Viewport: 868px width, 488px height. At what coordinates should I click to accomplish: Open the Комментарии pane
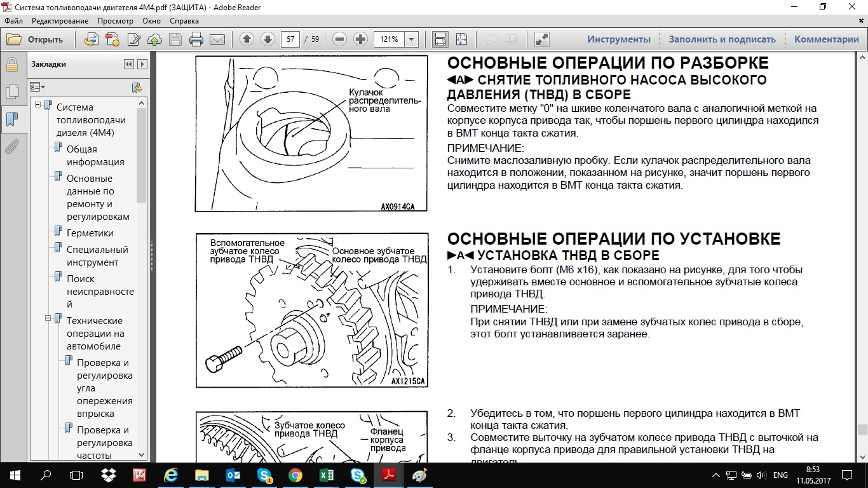[x=826, y=39]
